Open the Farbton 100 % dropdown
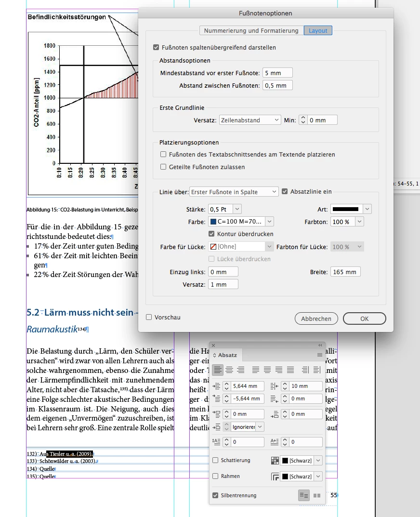This screenshot has width=420, height=517. (360, 222)
